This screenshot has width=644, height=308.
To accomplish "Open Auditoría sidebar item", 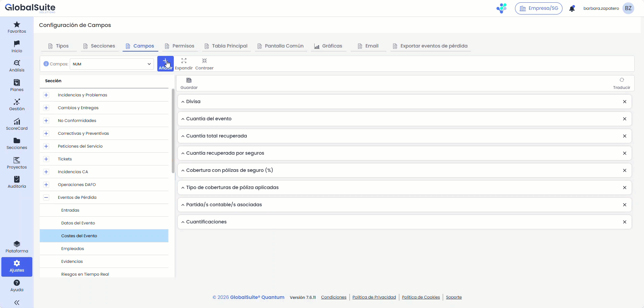I will [17, 182].
